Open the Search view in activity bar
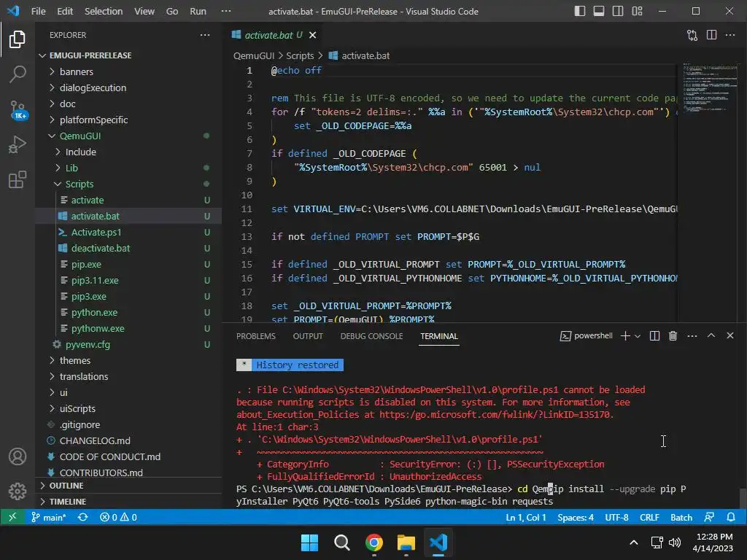747x560 pixels. 18,74
